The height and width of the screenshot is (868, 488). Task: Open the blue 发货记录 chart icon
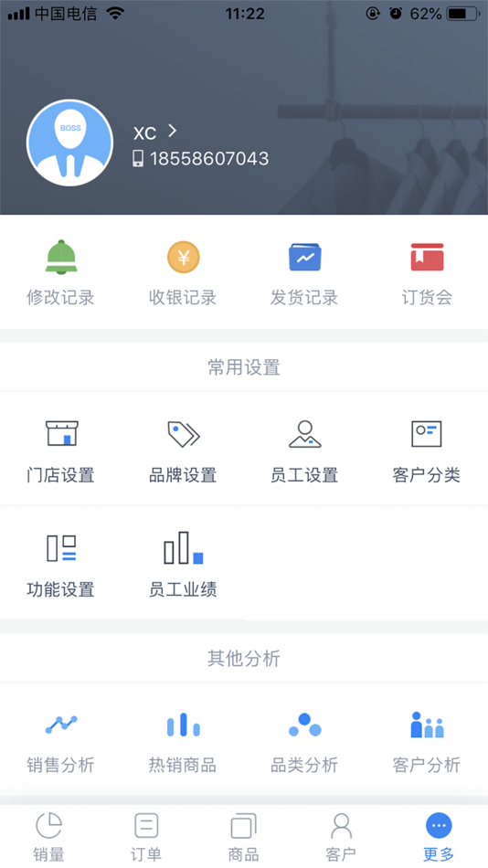click(x=304, y=257)
